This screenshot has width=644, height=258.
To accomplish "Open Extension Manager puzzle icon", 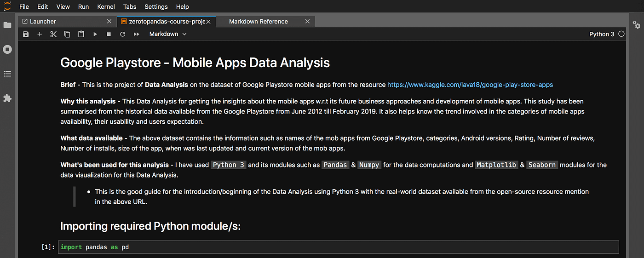I will click(x=7, y=98).
